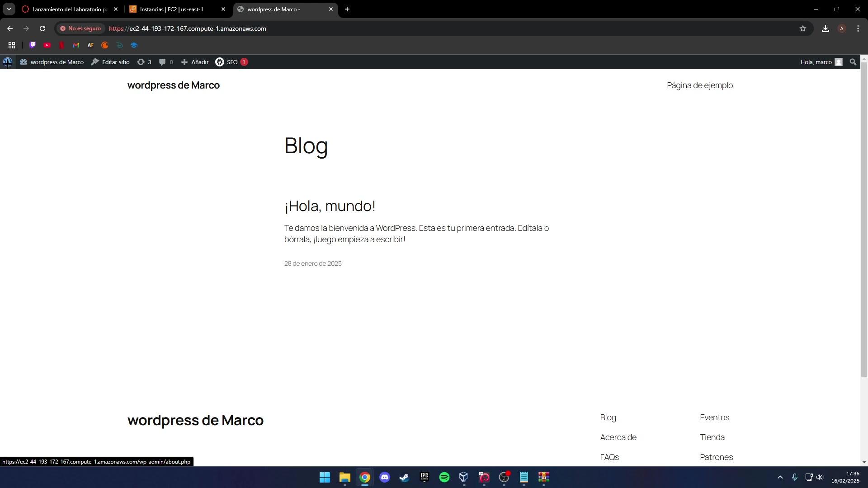
Task: Open the comments bubble in admin bar
Action: [165, 62]
